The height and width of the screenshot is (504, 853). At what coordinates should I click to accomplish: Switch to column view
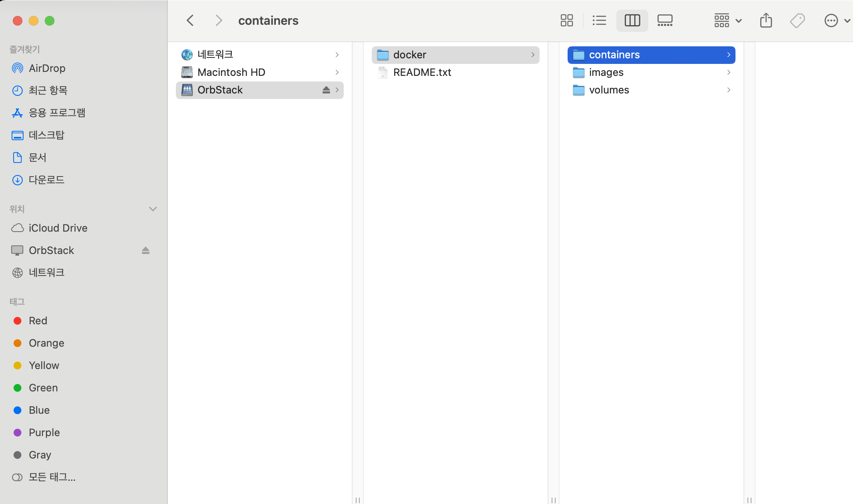(x=632, y=20)
